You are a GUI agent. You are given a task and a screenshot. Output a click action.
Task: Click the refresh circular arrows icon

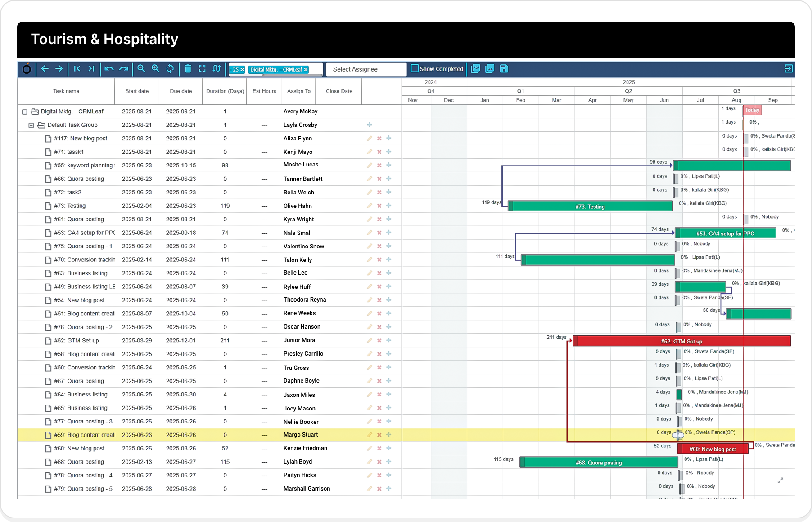pos(170,69)
